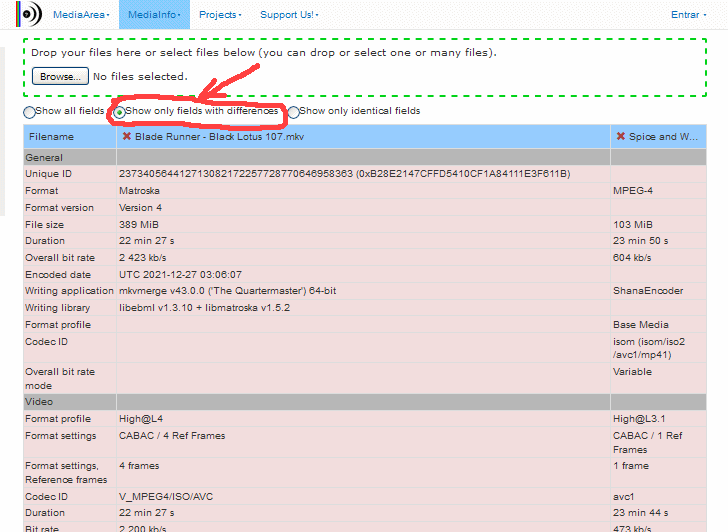Click the isom (isom/iso2/avc1/mp41) codec value
Viewport: 728px width, 532px height.
tap(649, 348)
